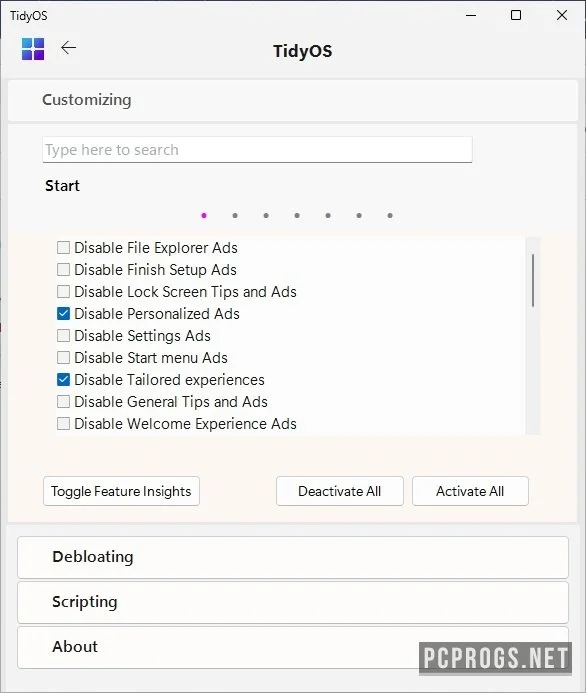Screen dimensions: 586x693
Task: Expand the About section
Action: tap(293, 647)
